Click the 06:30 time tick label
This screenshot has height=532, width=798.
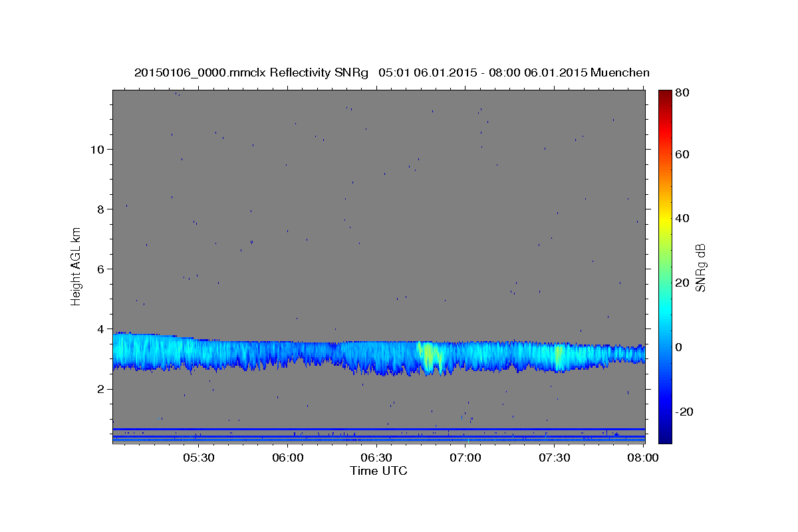[x=376, y=458]
